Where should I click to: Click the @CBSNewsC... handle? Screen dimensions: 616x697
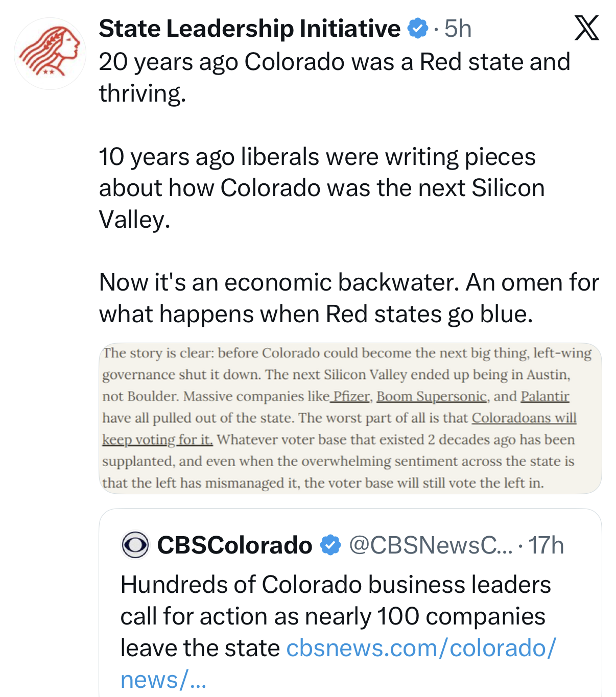point(430,545)
